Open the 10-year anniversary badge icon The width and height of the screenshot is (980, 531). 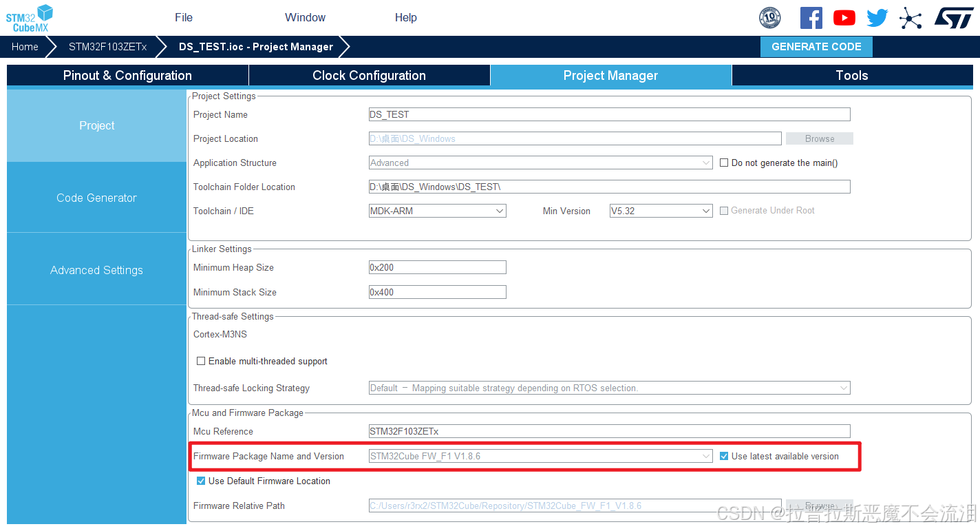tap(769, 18)
